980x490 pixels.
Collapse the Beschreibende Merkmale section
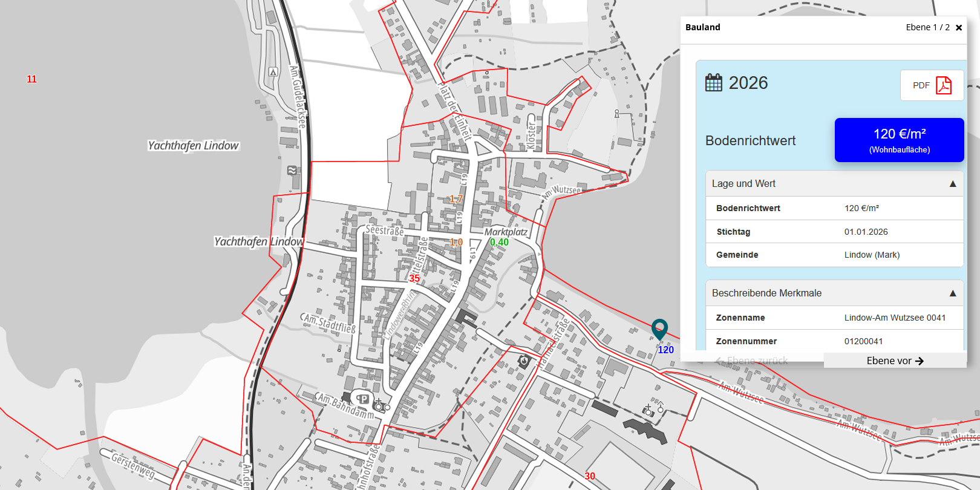pyautogui.click(x=953, y=293)
